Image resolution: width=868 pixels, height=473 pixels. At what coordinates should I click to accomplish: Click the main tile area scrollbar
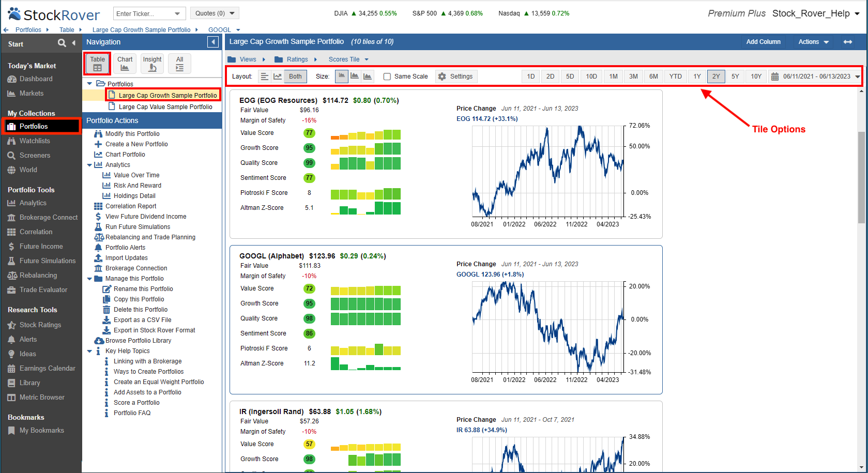pos(861,177)
